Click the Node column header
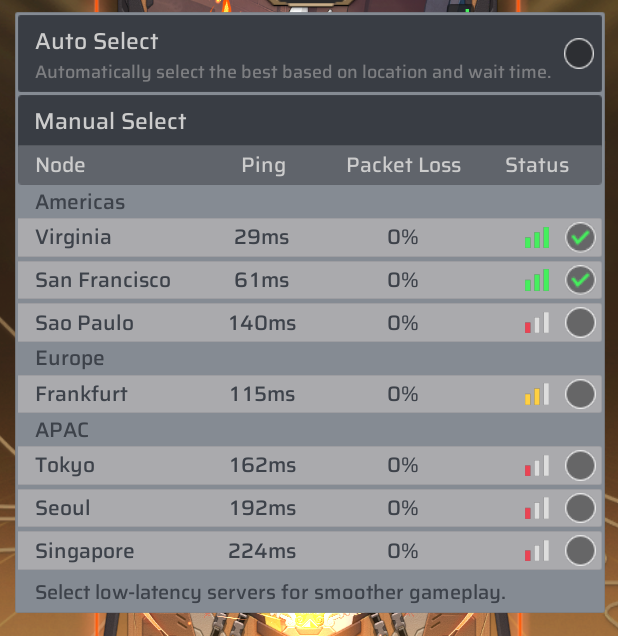 [x=60, y=165]
